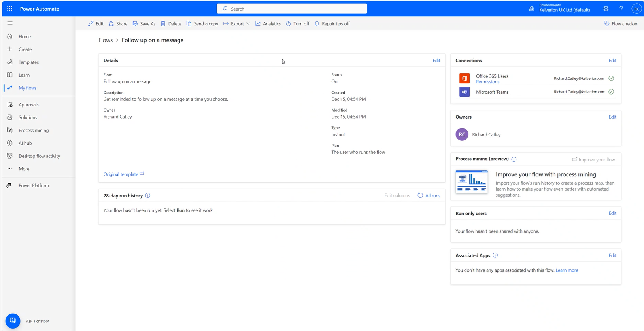
Task: Open Analytics from the toolbar
Action: click(268, 24)
